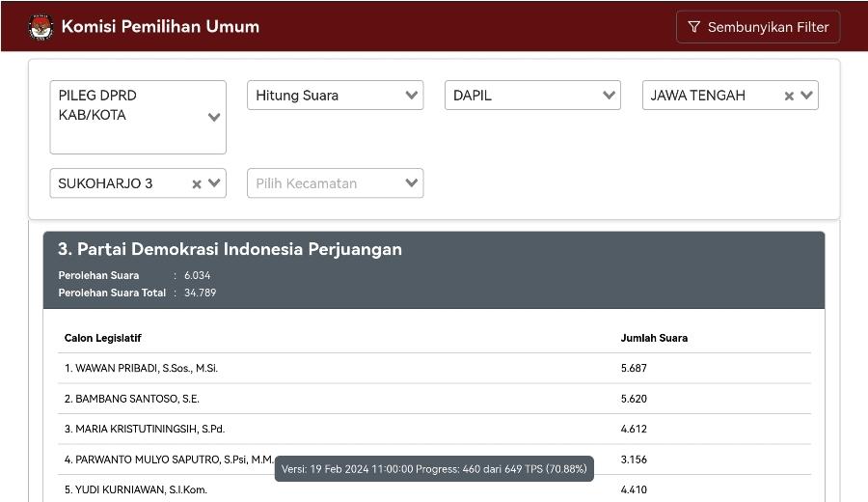
Task: Click vote count 5.687
Action: point(634,369)
